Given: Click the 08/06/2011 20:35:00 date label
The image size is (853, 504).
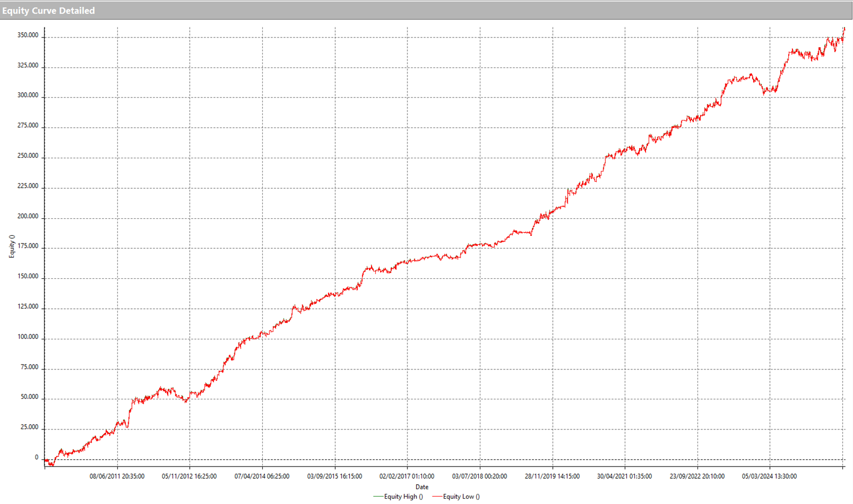Looking at the screenshot, I should [117, 476].
